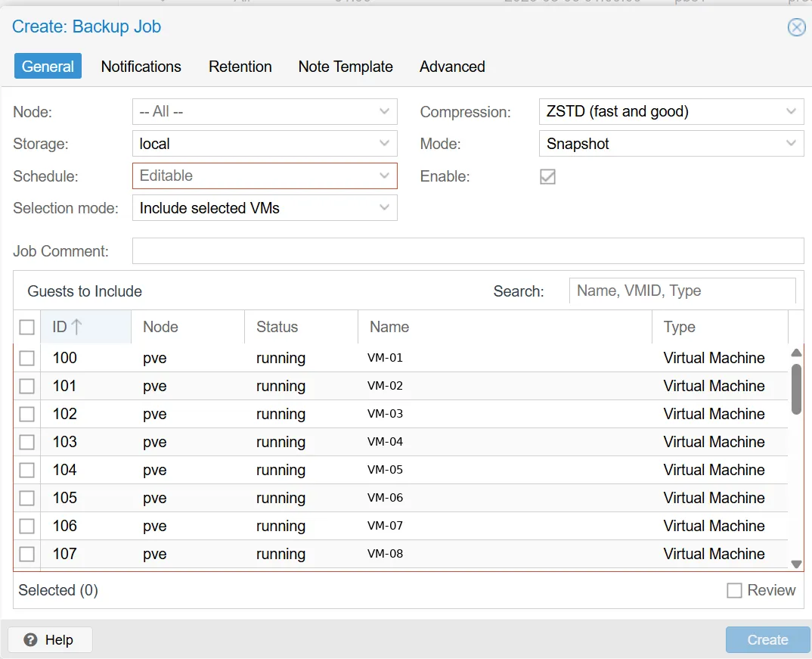The width and height of the screenshot is (812, 659).
Task: Click the guest list scrollbar thumb
Action: click(x=796, y=389)
